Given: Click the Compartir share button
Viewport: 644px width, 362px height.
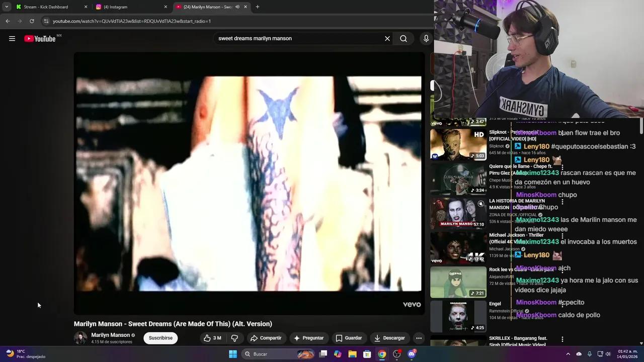Looking at the screenshot, I should point(266,338).
